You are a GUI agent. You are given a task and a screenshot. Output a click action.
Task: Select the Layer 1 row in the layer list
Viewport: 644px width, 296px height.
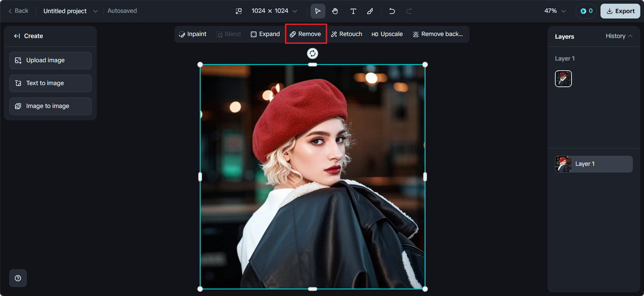[594, 164]
